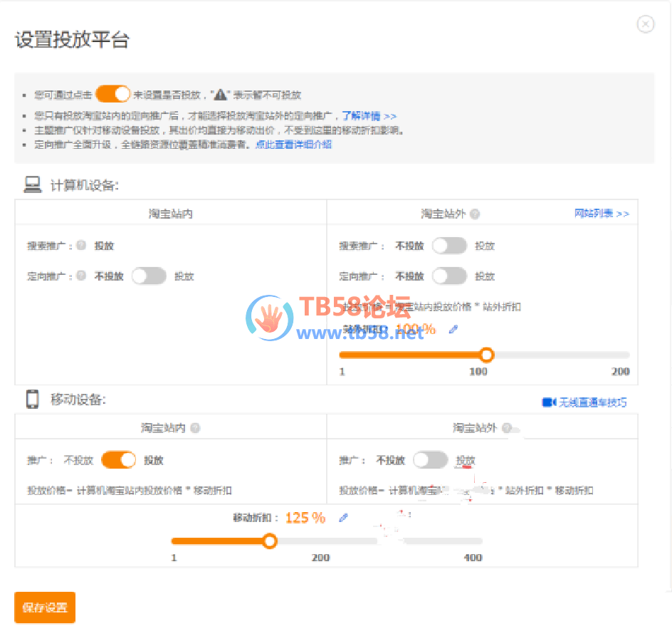This screenshot has height=636, width=672.
Task: Click the 移动设备 section heading
Action: pos(78,400)
